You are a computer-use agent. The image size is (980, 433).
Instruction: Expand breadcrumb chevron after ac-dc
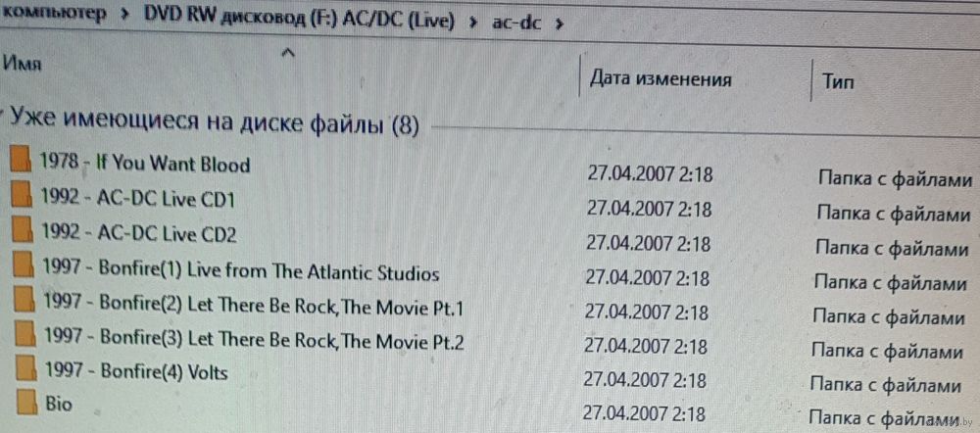[559, 25]
